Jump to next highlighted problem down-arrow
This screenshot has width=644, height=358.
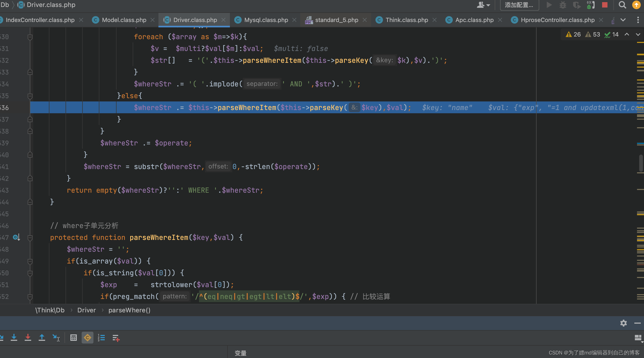click(638, 35)
